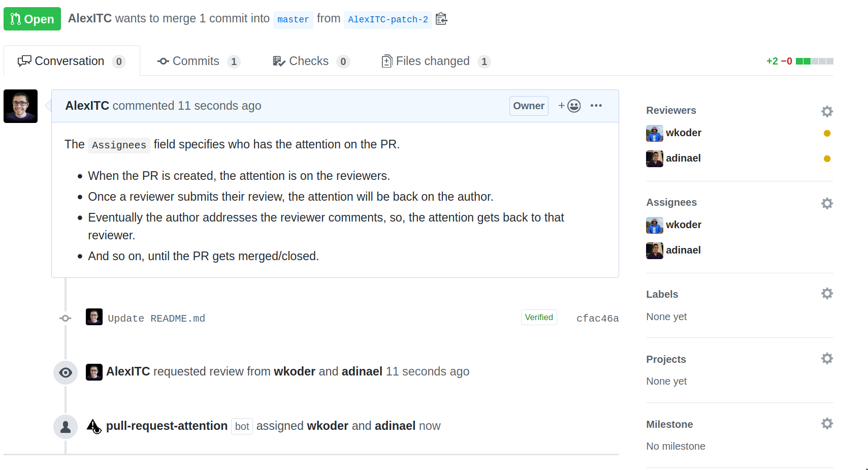Click AlexITC's large profile avatar

click(20, 106)
